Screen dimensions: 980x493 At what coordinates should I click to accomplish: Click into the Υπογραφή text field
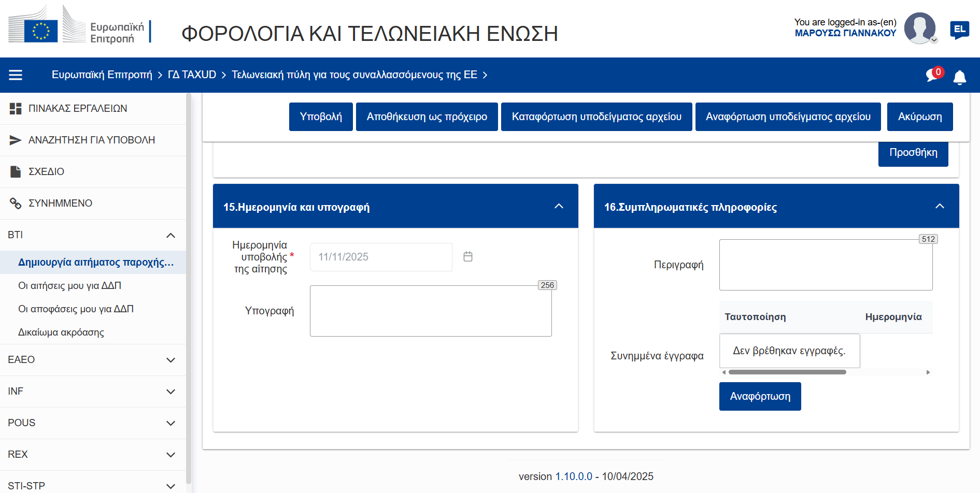pyautogui.click(x=430, y=311)
